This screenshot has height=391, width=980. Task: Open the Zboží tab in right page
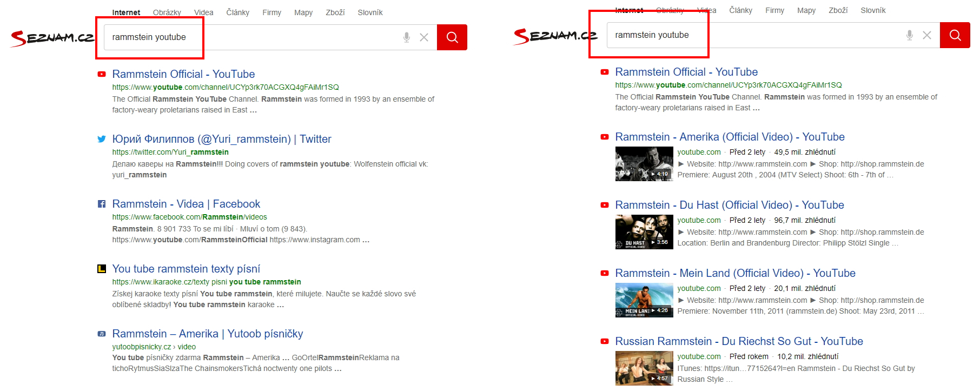point(838,10)
